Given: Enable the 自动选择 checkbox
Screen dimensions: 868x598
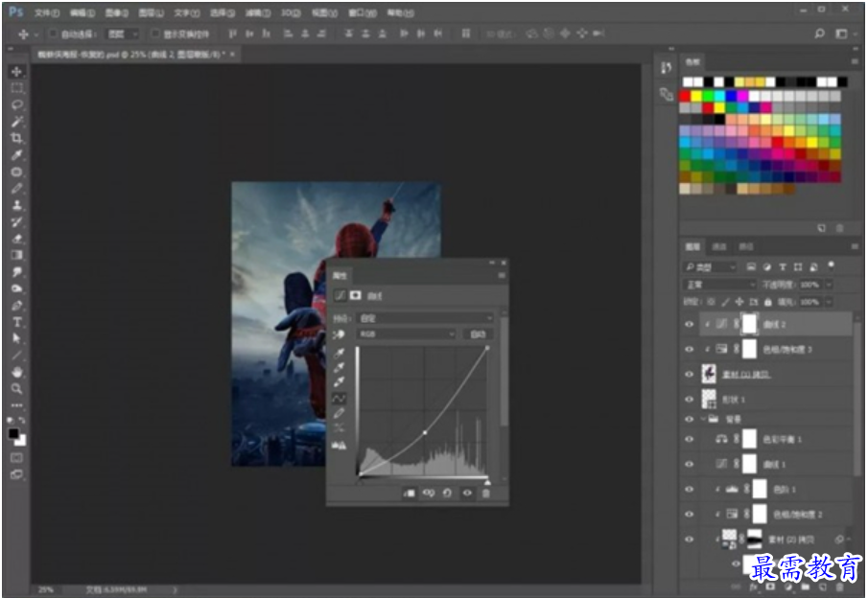Looking at the screenshot, I should click(53, 34).
